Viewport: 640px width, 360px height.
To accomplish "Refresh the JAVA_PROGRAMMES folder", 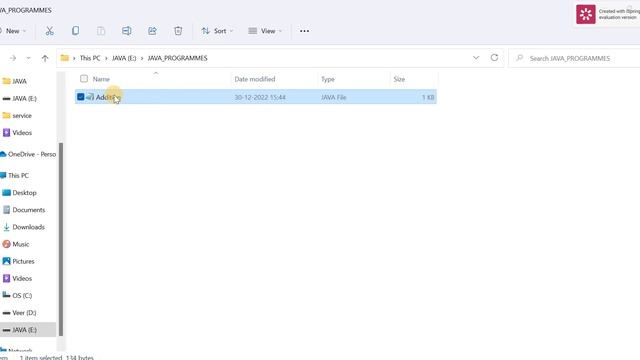I will [494, 58].
